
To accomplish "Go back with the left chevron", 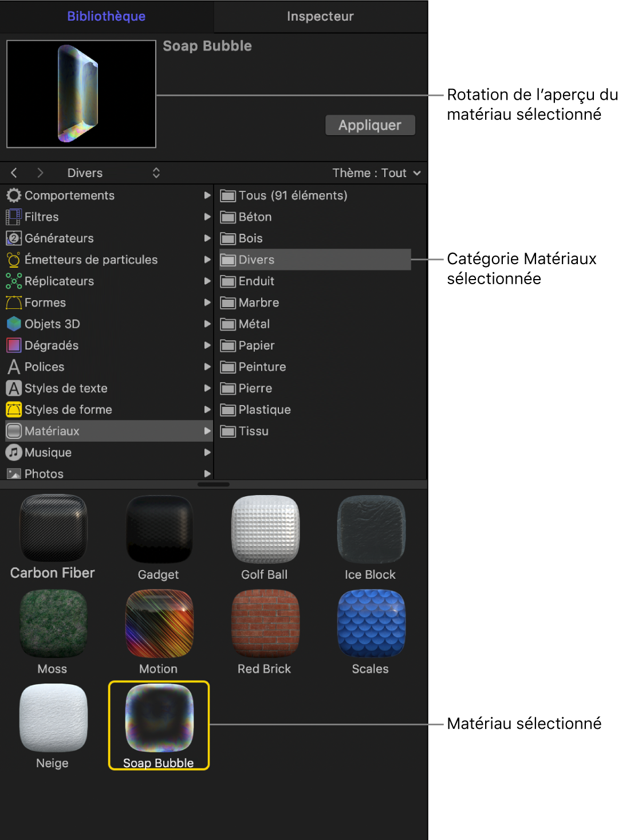I will click(14, 172).
